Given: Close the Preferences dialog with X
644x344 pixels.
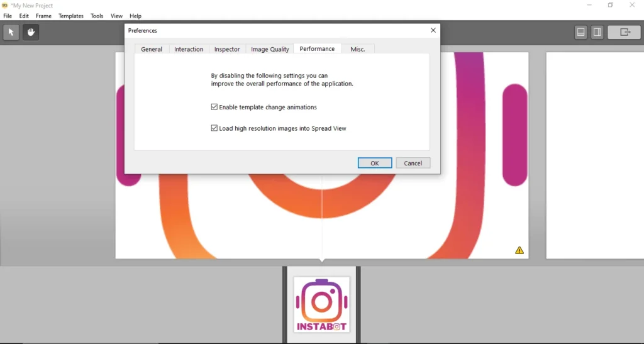Looking at the screenshot, I should point(433,30).
